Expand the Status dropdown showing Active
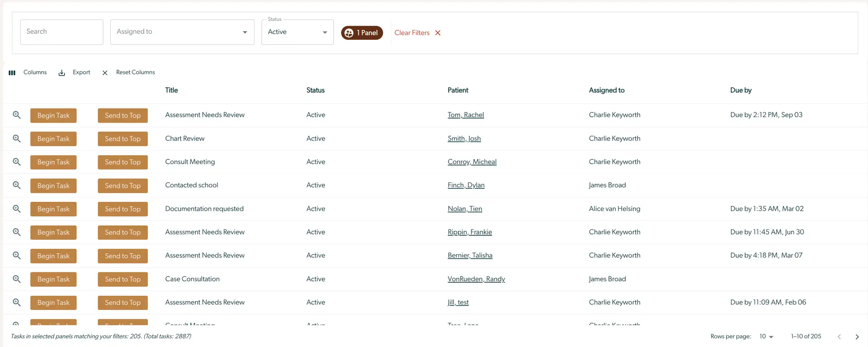Viewport: 868px width, 347px height. 297,32
